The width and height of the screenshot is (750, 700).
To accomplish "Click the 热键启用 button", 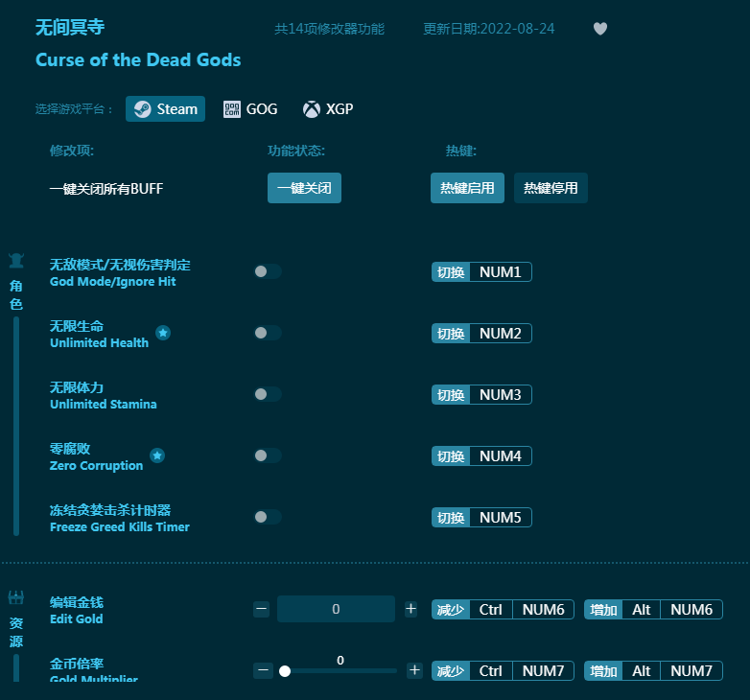I will (467, 188).
